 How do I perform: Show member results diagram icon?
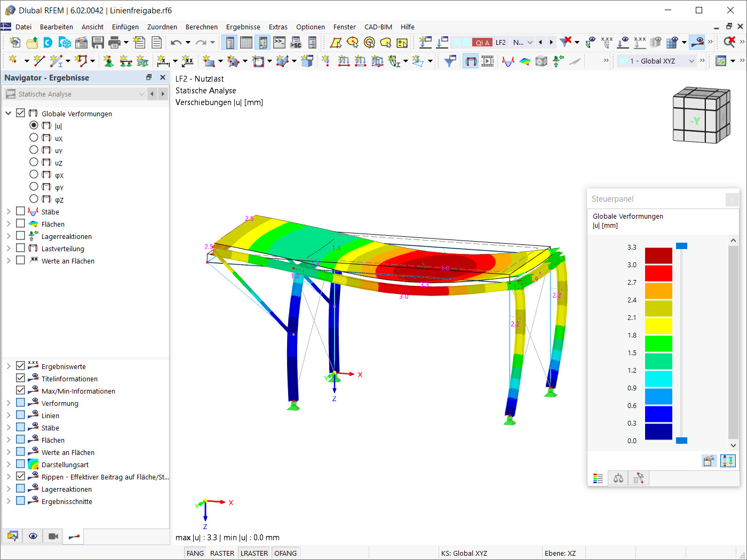(508, 61)
